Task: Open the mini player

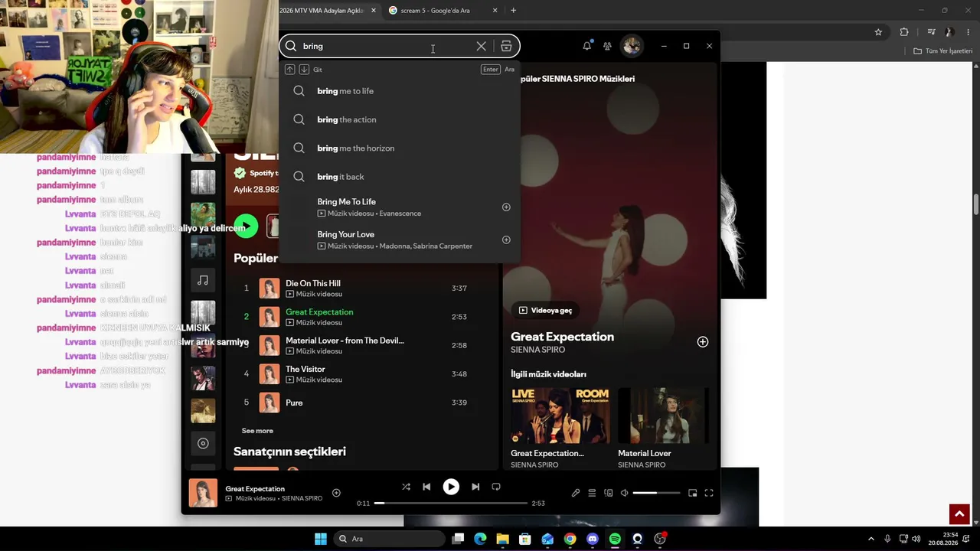Action: pyautogui.click(x=693, y=493)
